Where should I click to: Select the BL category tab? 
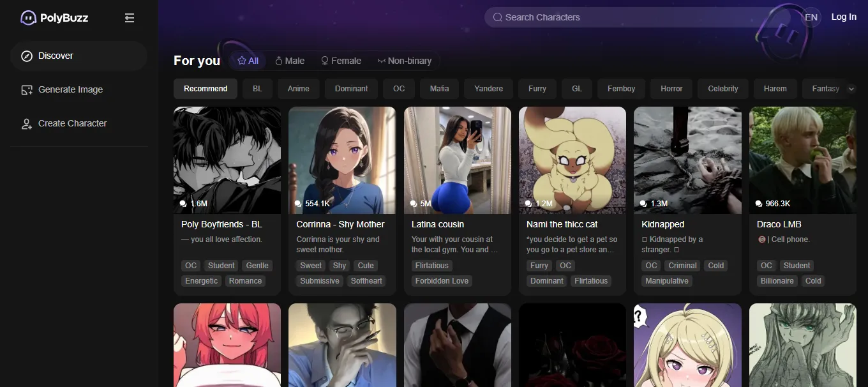(257, 89)
